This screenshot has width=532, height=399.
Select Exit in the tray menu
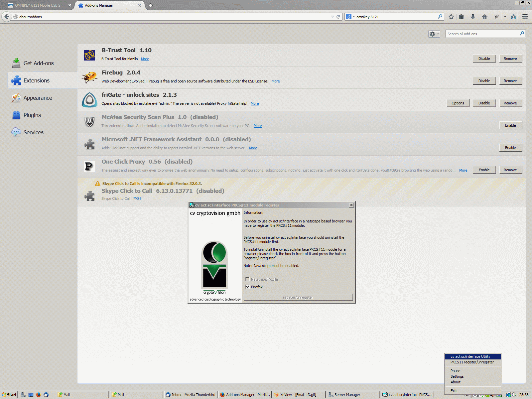pos(473,391)
